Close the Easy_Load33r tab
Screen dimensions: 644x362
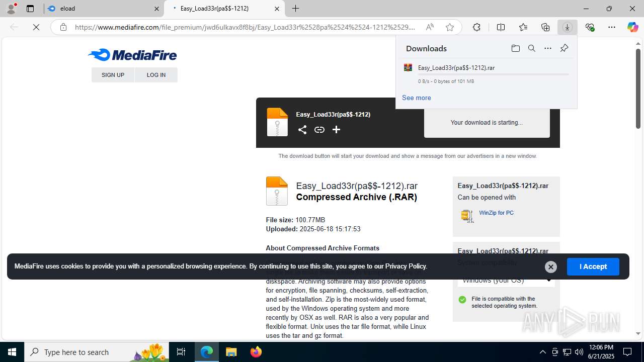tap(277, 9)
